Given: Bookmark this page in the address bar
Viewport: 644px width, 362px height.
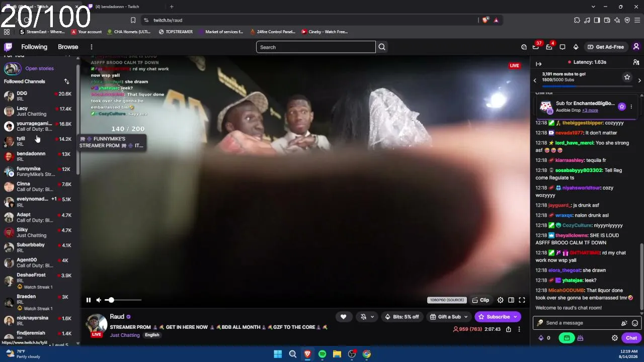Looking at the screenshot, I should 133,20.
